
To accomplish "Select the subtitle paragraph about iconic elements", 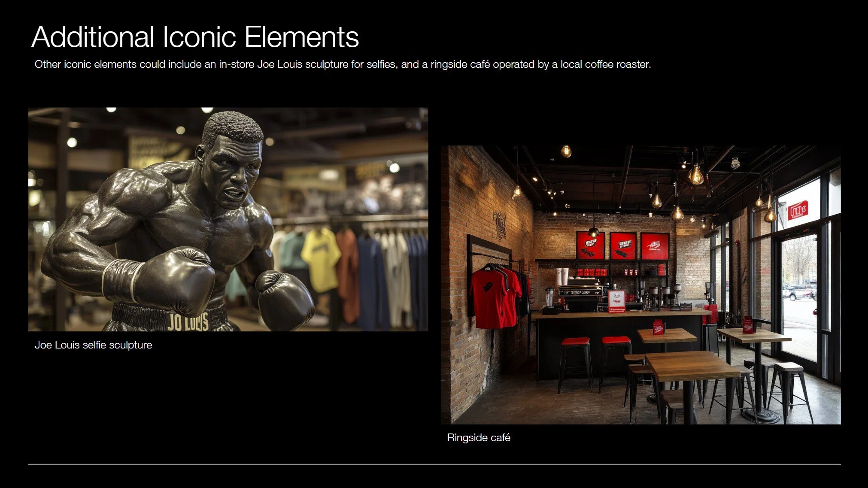I will pos(343,64).
